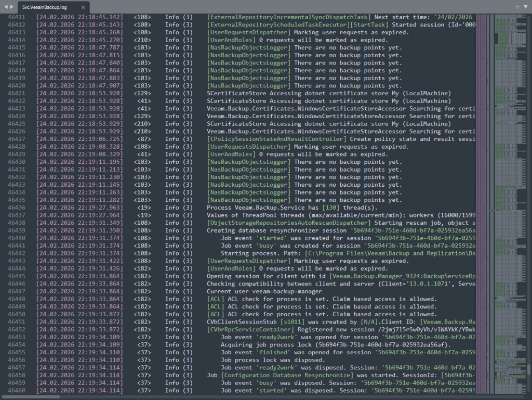
Task: Select the Svc.VeeamBackup.log tab
Action: [x=47, y=8]
